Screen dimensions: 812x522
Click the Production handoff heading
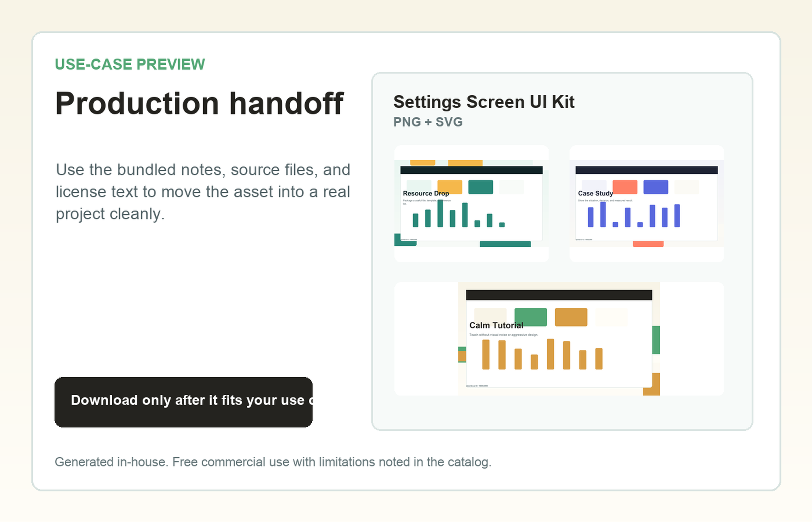pos(199,103)
